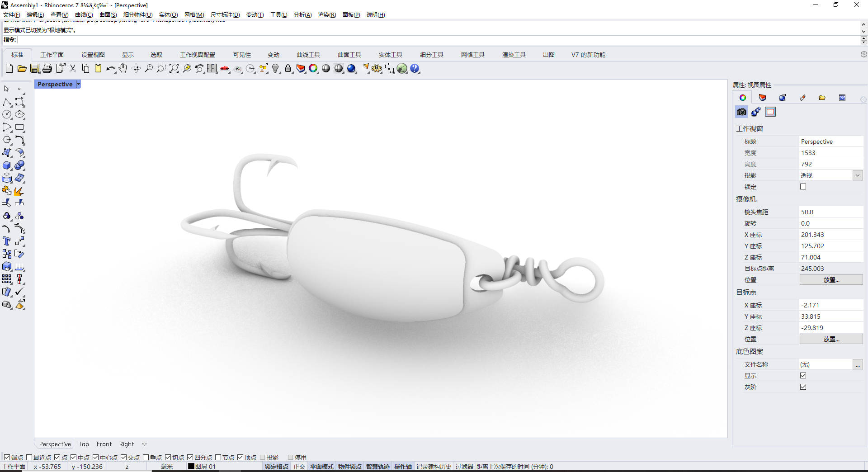Select the Text object tool (T icon)
The image size is (868, 472).
click(x=7, y=241)
